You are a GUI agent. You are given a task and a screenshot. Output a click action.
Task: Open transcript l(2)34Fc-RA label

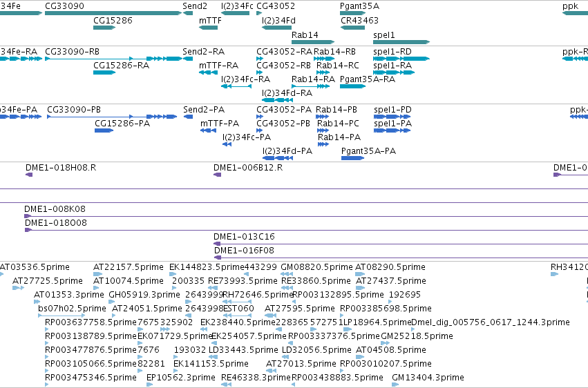245,79
